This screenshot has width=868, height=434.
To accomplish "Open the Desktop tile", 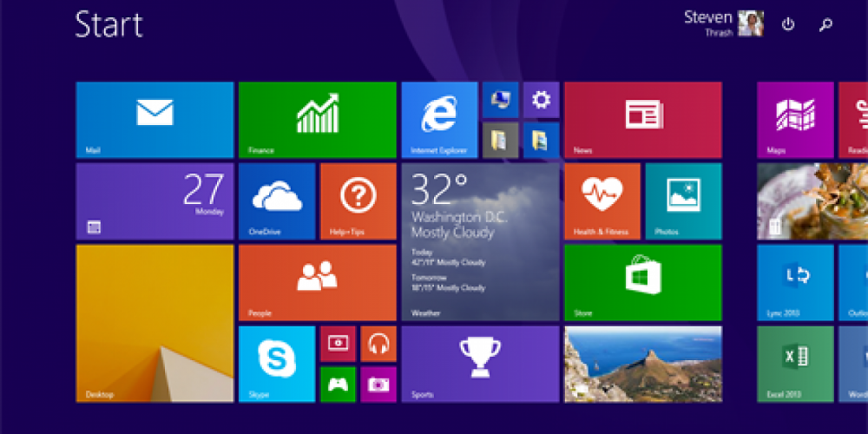I will tap(155, 323).
